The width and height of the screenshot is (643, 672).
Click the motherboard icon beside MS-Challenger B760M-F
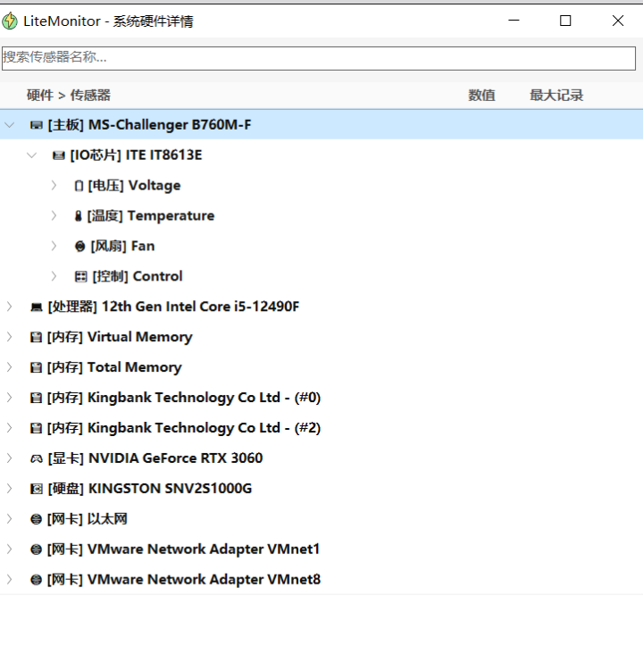tap(37, 125)
